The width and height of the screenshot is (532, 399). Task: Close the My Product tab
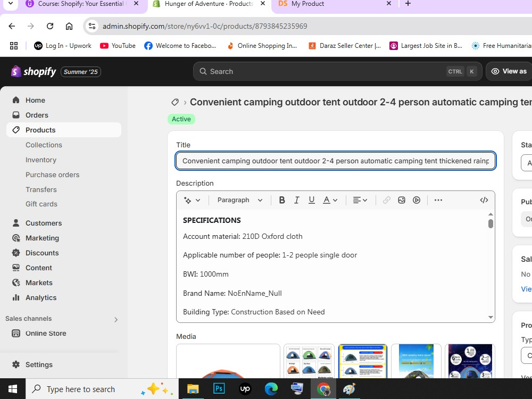click(x=389, y=3)
